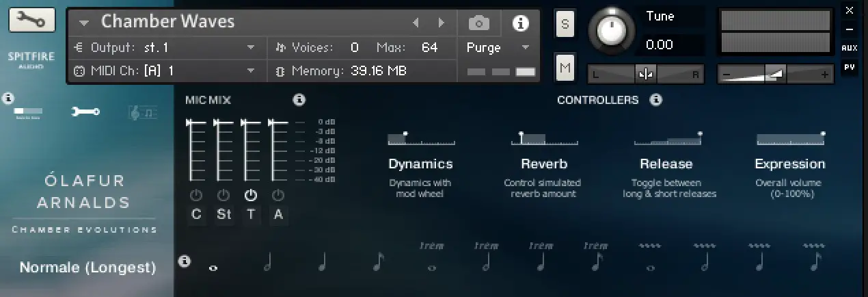Select the plain half note articulation
Screen dimensions: 868x297
tap(267, 261)
